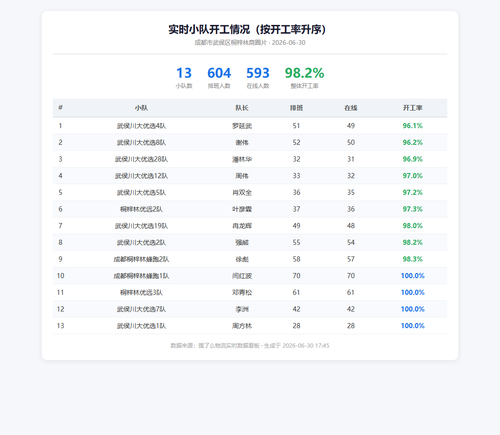Click the 100.0% rate in row 11
This screenshot has height=435, width=500.
click(413, 292)
